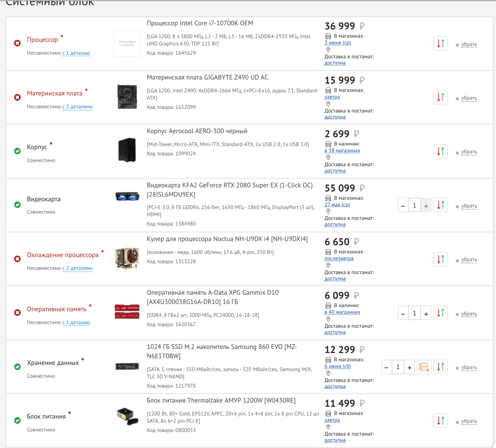The width and height of the screenshot is (496, 448).
Task: Open 'с 1 деталью' incompatibility under Процессор
Action: tap(76, 53)
